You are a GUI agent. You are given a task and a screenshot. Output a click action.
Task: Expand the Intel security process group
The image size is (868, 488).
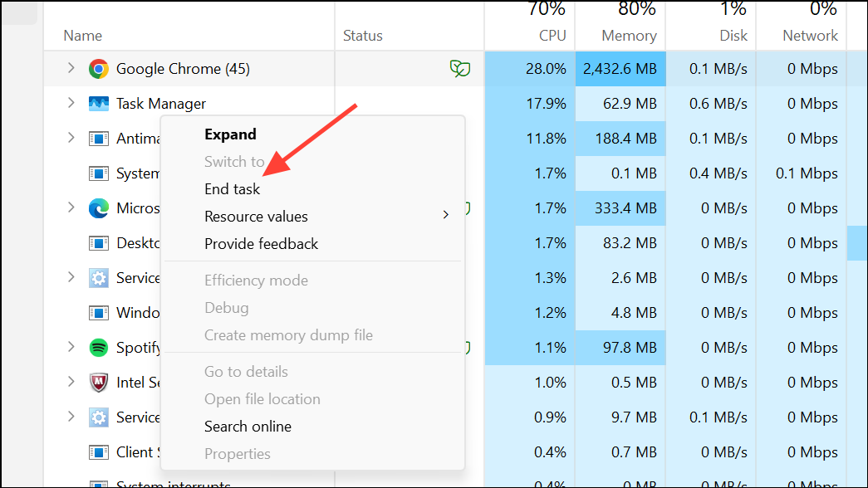pyautogui.click(x=71, y=382)
